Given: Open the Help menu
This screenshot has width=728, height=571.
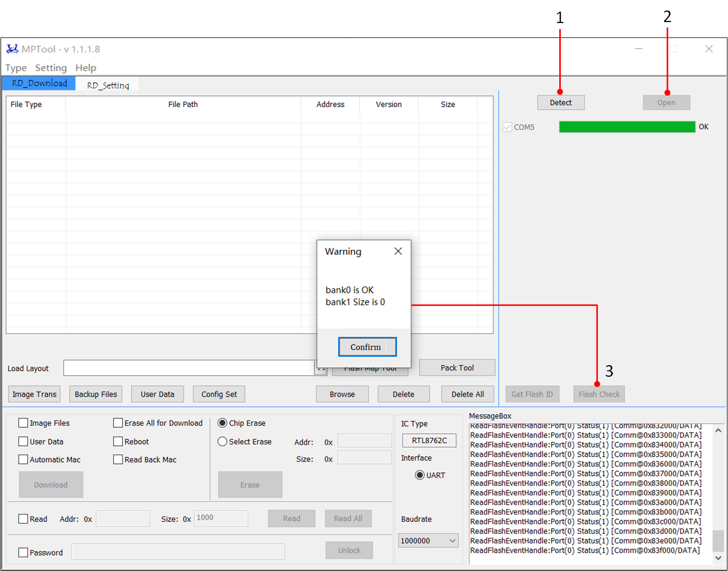Looking at the screenshot, I should 86,68.
